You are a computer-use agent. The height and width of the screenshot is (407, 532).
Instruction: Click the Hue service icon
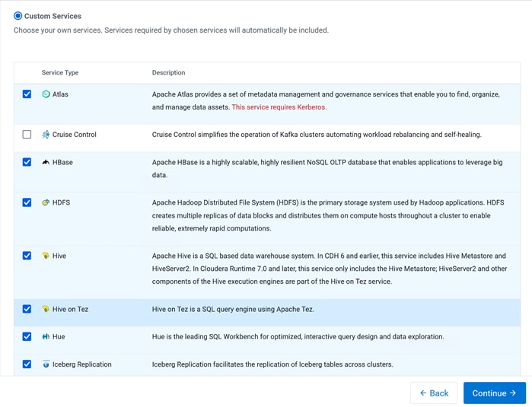tap(46, 336)
